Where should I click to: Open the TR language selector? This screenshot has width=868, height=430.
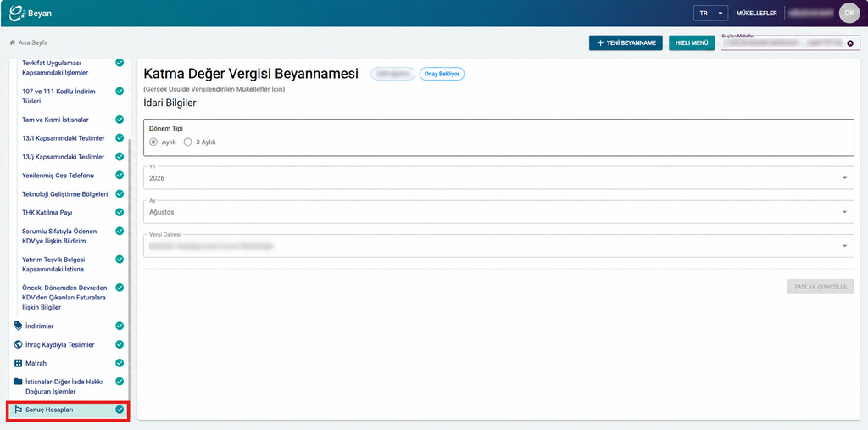710,14
